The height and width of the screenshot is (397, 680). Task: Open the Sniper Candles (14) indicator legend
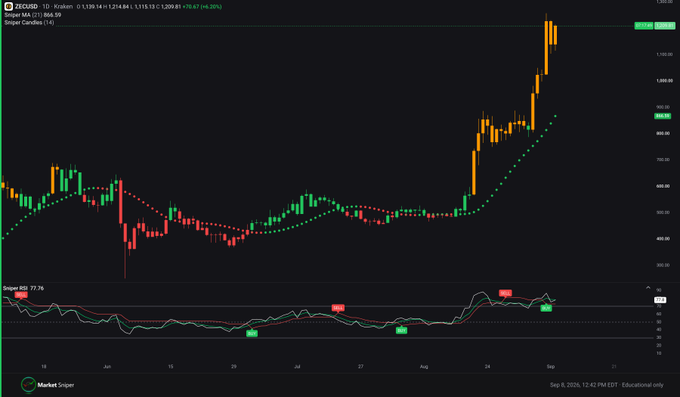(29, 22)
